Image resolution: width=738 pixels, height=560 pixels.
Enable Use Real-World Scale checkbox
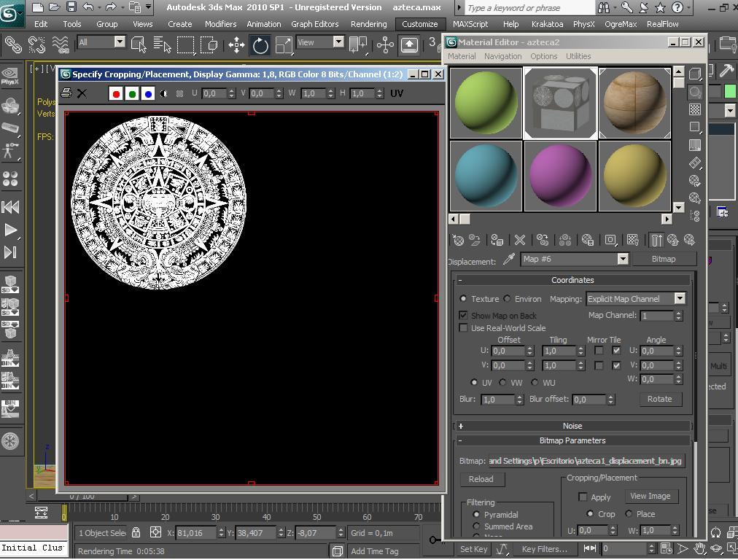(x=463, y=327)
